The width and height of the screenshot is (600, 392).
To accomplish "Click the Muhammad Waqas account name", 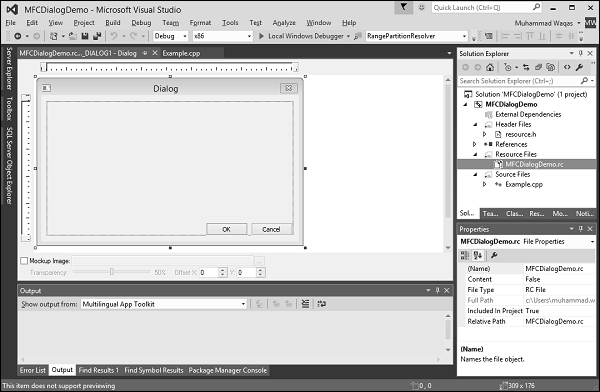I will pyautogui.click(x=543, y=23).
